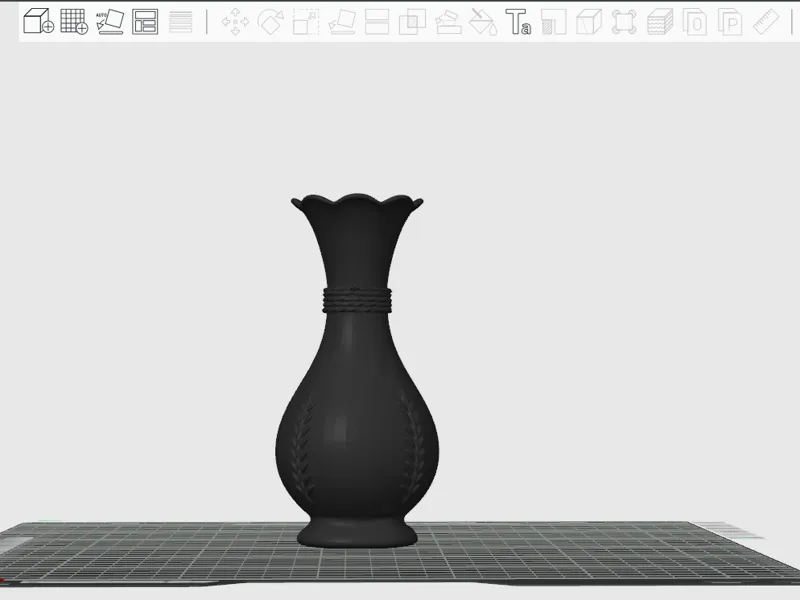Select the Mesh boolean overlapping squares icon
Screen dimensions: 800x600
coord(412,21)
